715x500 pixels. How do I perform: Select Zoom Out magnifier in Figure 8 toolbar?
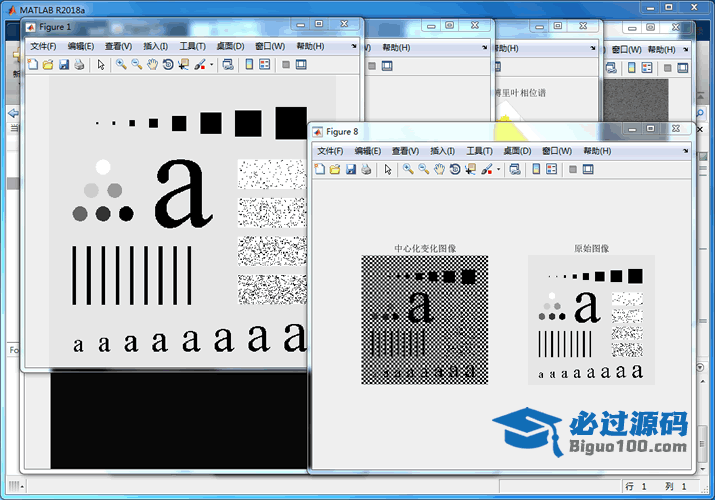coord(424,170)
